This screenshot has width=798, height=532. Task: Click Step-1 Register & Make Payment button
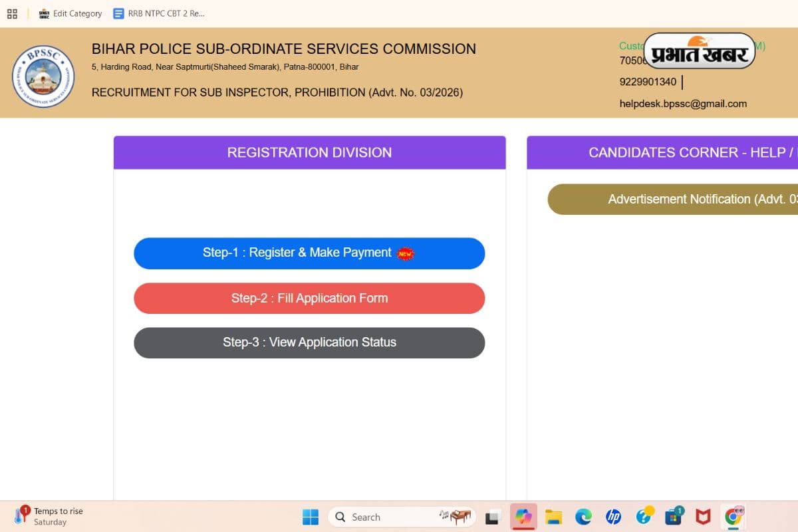309,253
